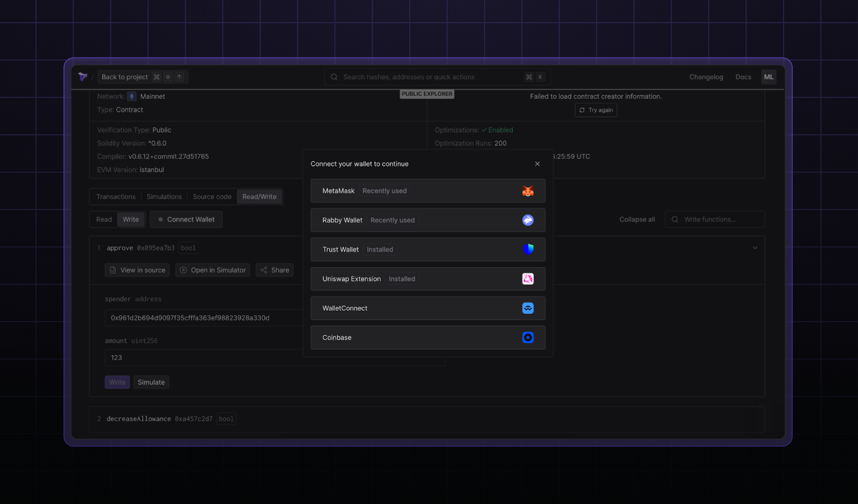Click the WalletConnect logo icon
858x504 pixels.
click(527, 308)
